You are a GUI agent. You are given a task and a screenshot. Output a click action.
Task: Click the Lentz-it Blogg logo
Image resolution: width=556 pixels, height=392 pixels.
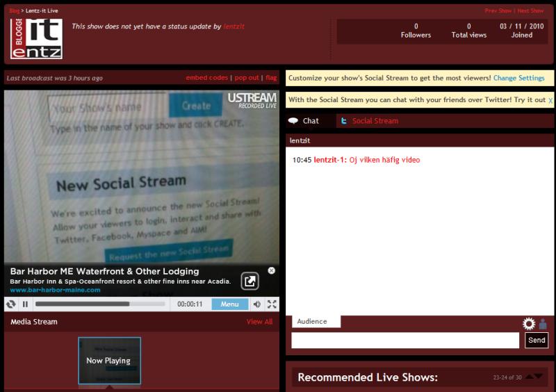pos(36,38)
